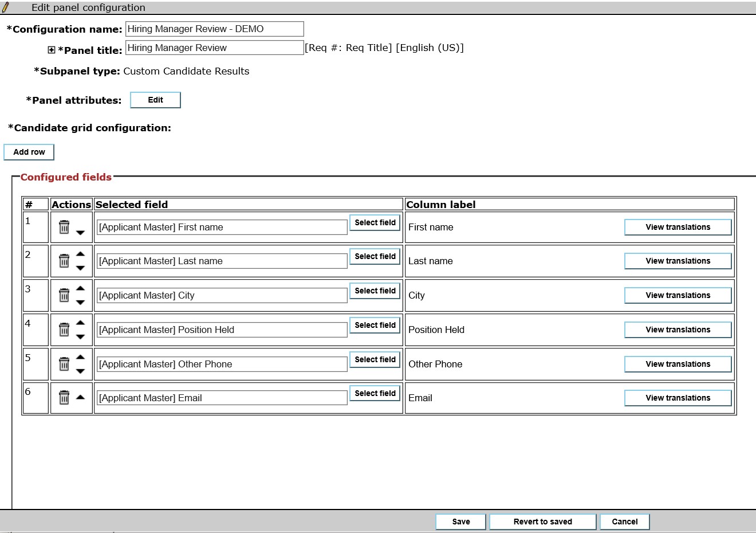
Task: Delete row 6 Email with trash icon
Action: tap(64, 397)
